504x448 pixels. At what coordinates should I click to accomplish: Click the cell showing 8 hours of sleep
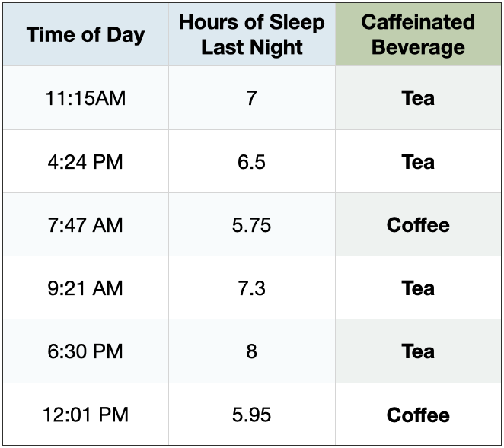[251, 351]
